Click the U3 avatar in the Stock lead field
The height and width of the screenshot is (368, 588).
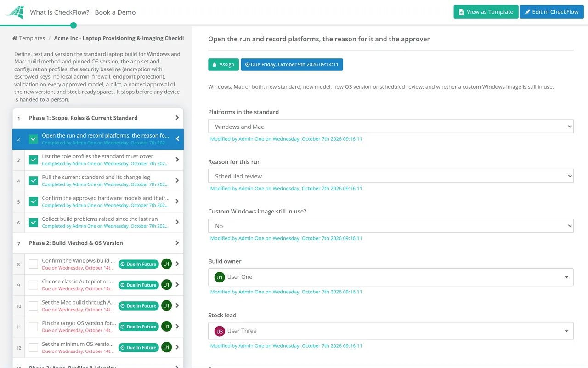tap(220, 331)
